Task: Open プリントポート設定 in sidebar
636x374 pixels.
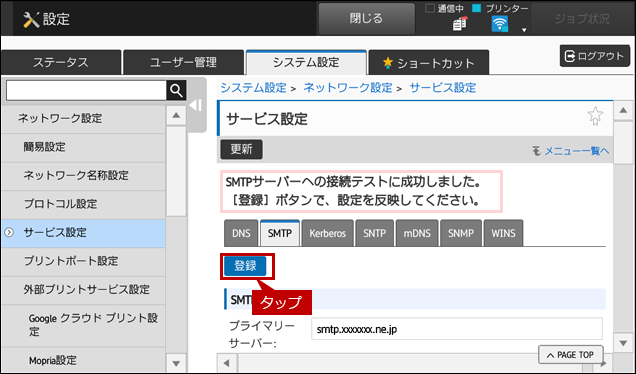Action: (83, 261)
